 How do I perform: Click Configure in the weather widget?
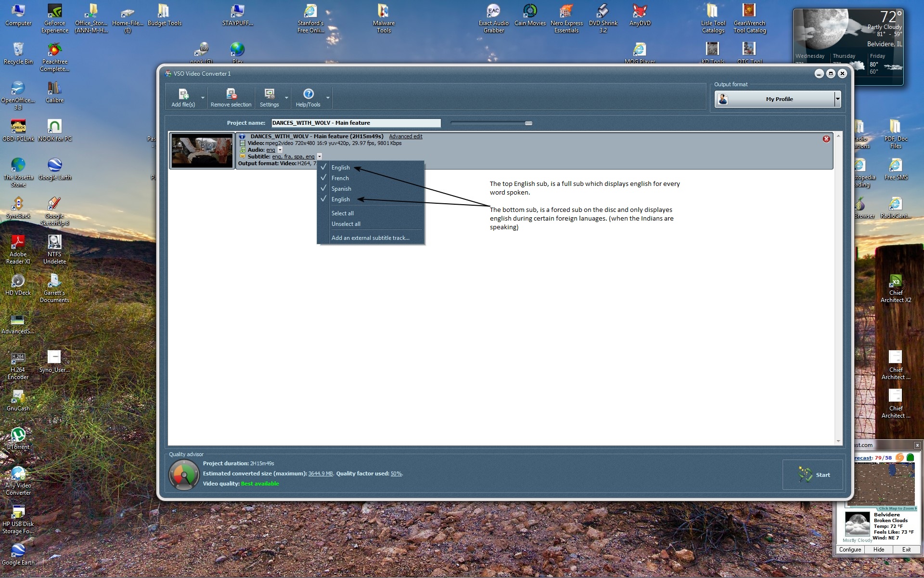(850, 550)
